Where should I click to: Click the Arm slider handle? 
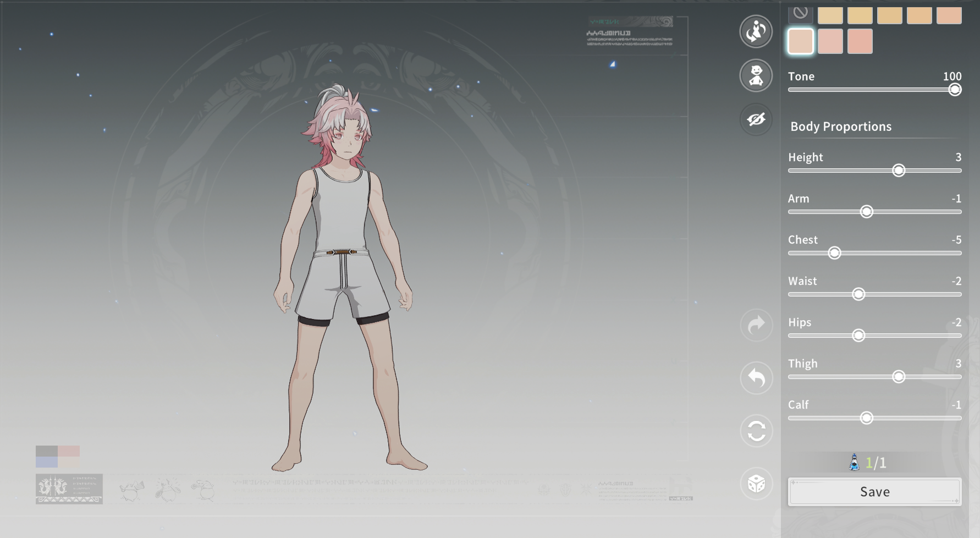pos(867,212)
